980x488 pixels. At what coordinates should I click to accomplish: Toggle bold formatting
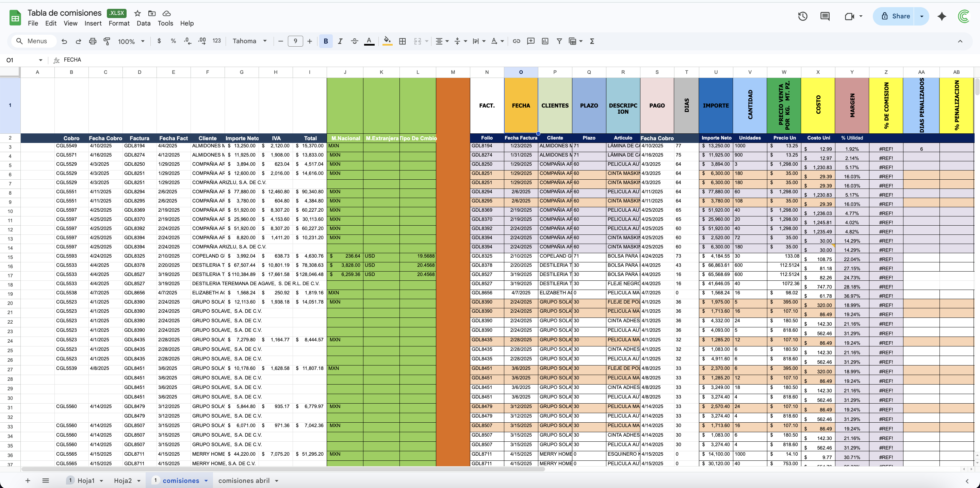326,41
